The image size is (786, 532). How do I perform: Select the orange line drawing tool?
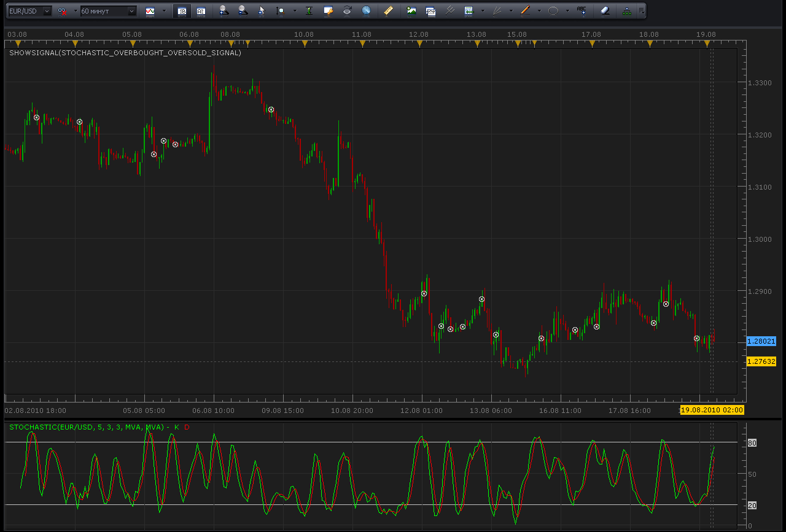tap(525, 11)
